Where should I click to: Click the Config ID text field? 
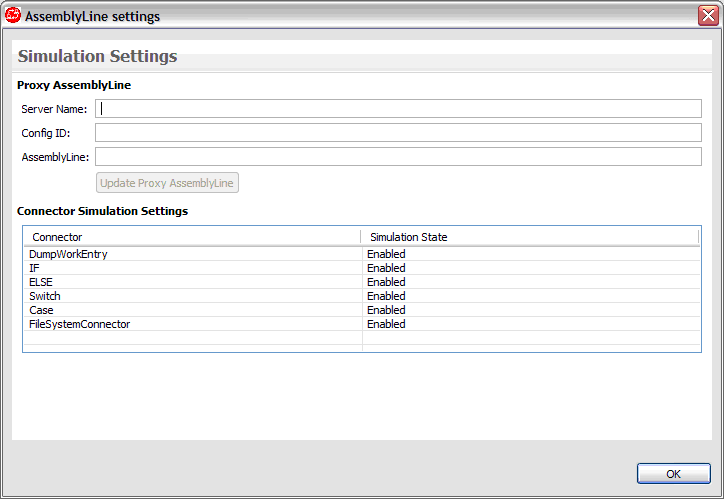398,133
